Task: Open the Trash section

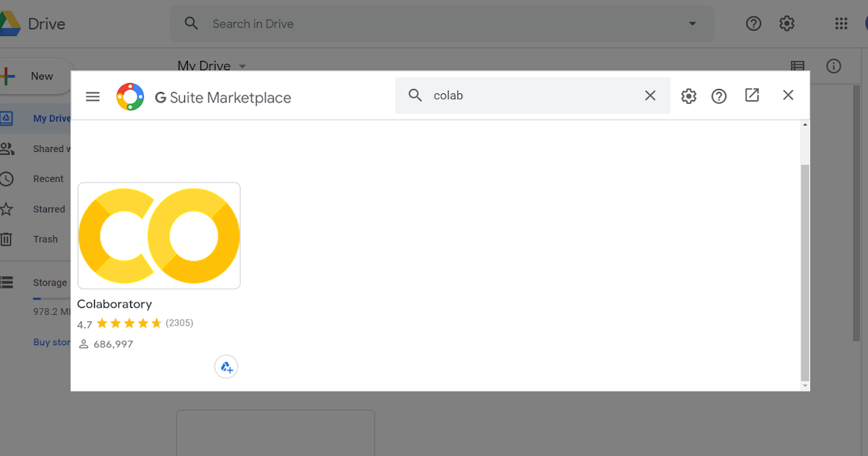Action: tap(45, 239)
